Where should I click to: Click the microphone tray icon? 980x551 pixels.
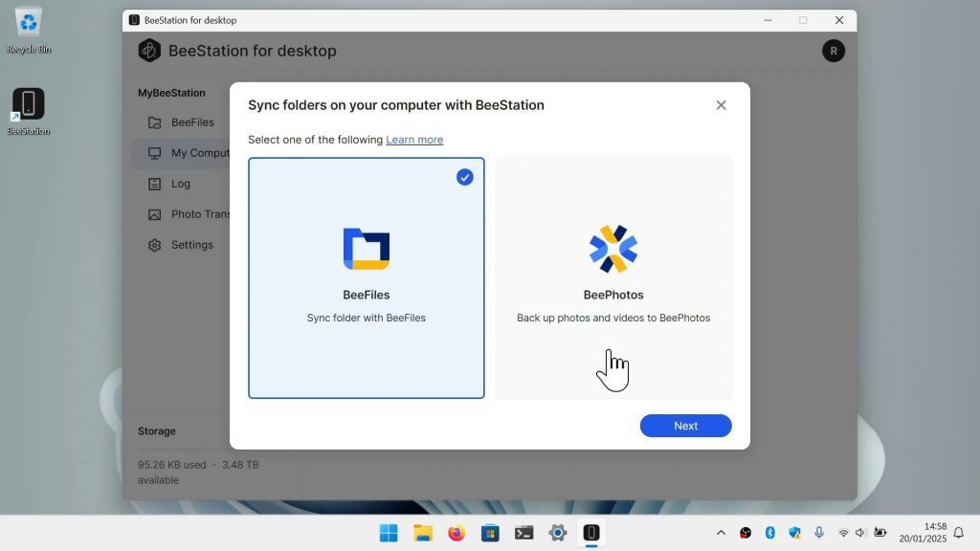coord(819,533)
